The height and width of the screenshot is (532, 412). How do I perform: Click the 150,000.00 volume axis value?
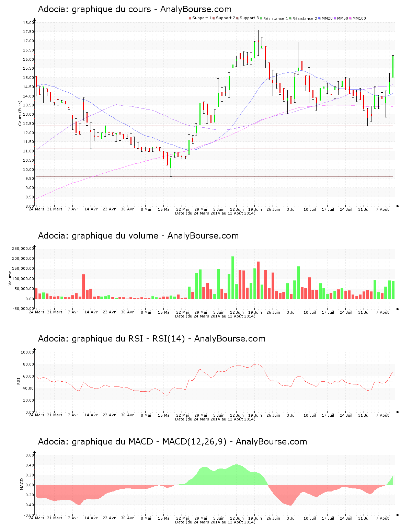[x=23, y=269]
